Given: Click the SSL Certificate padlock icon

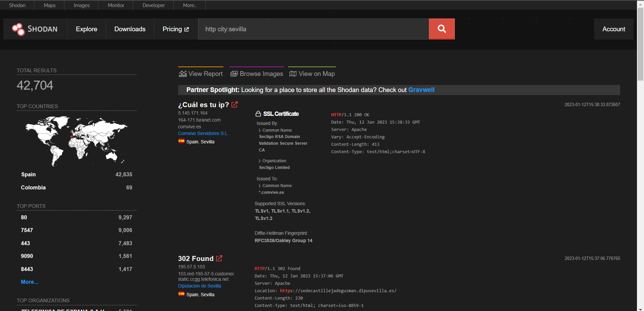Looking at the screenshot, I should pos(258,114).
